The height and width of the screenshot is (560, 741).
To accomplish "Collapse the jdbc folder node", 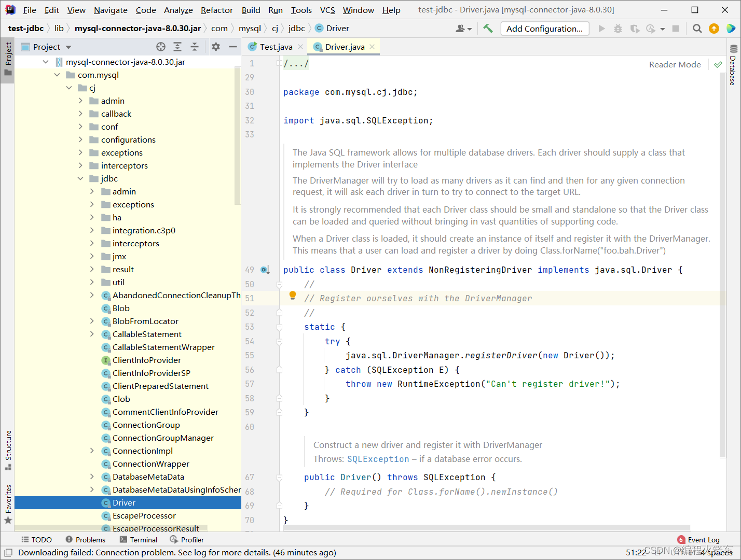I will 80,178.
